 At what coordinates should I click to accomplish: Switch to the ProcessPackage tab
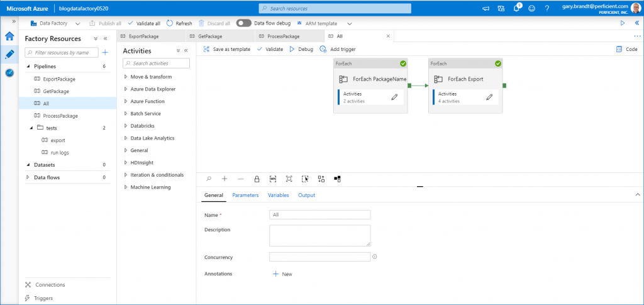click(290, 36)
